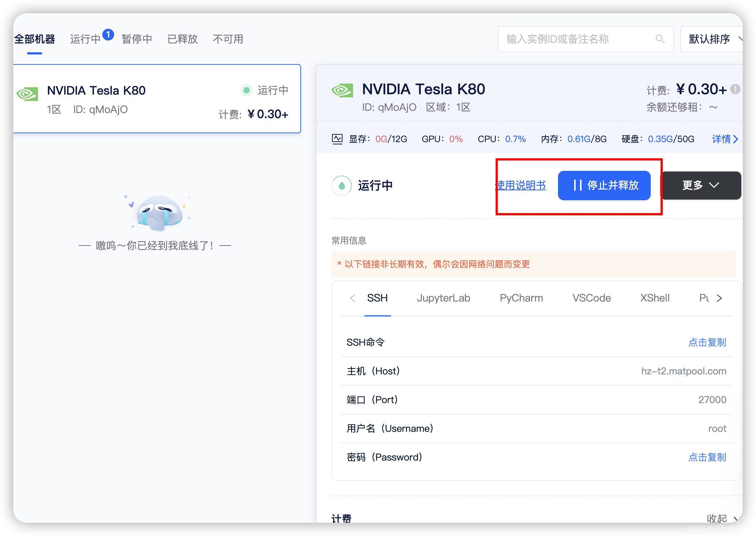
Task: Click ID: qMoAjO in detail header
Action: coord(389,107)
